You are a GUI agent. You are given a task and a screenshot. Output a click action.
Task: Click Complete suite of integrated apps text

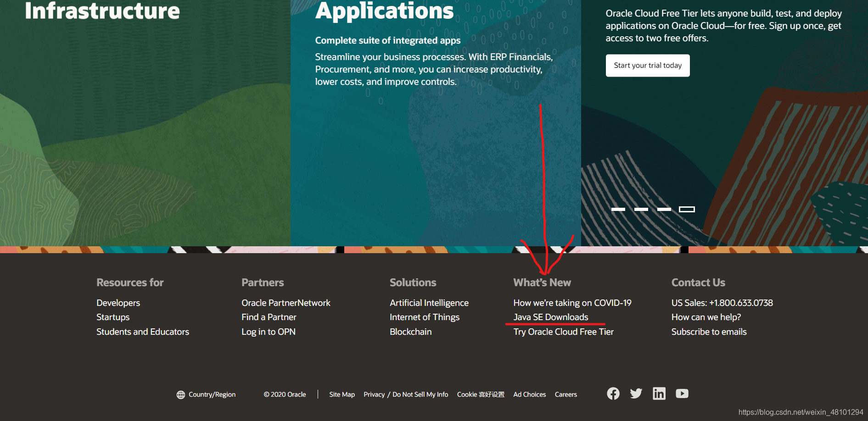tap(388, 40)
